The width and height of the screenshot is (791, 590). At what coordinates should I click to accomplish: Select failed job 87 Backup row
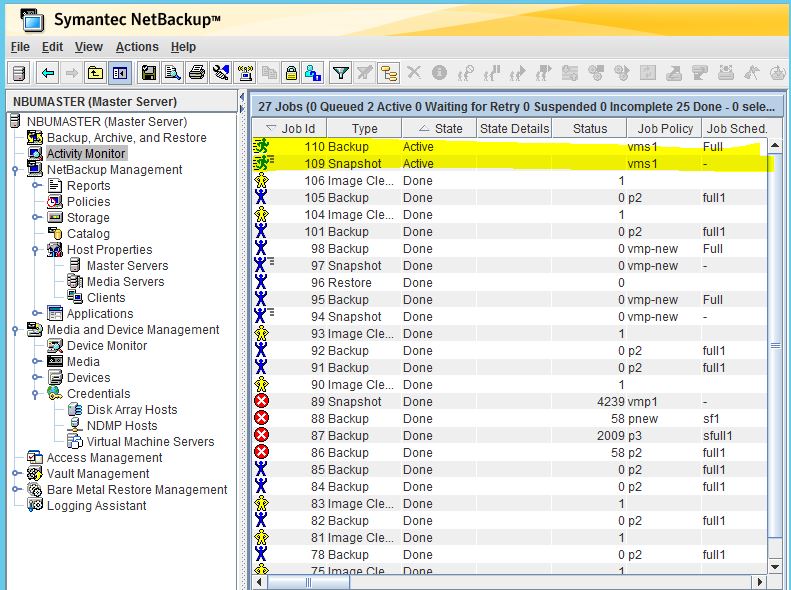tap(510, 436)
